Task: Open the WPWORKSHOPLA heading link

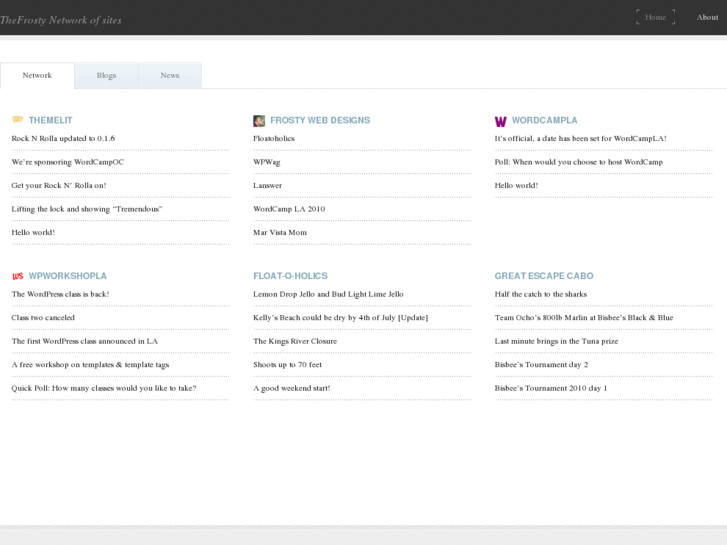Action: [68, 276]
